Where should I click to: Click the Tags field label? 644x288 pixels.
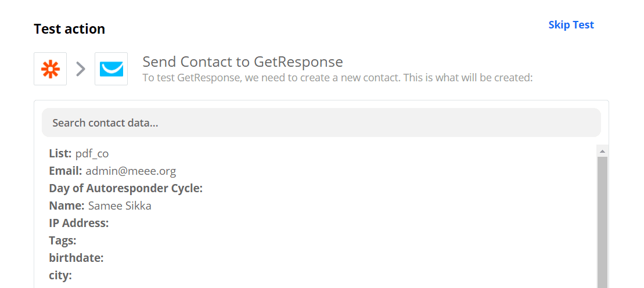pos(63,240)
